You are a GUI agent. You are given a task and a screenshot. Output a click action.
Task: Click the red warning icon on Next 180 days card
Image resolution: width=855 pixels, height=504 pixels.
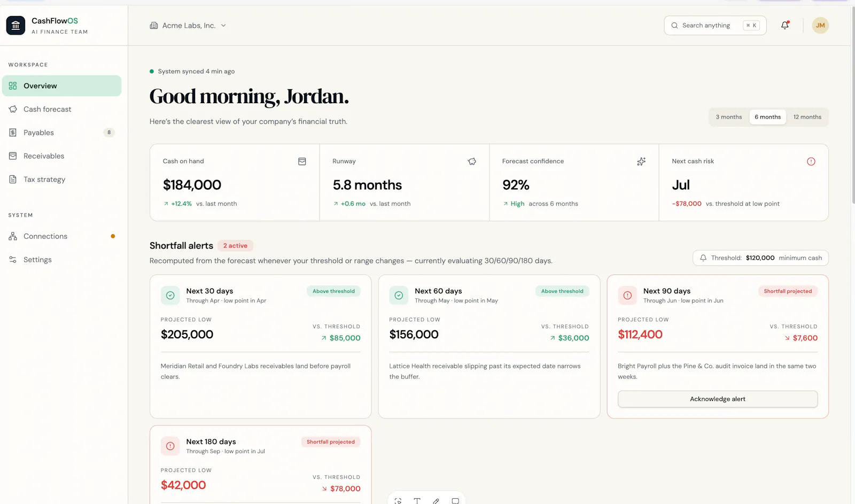[x=170, y=446]
